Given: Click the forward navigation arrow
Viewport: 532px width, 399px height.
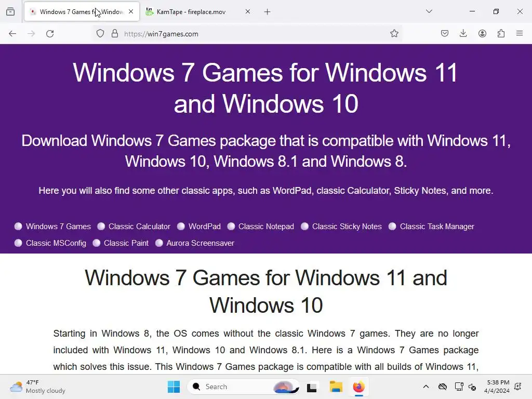Looking at the screenshot, I should 31,34.
